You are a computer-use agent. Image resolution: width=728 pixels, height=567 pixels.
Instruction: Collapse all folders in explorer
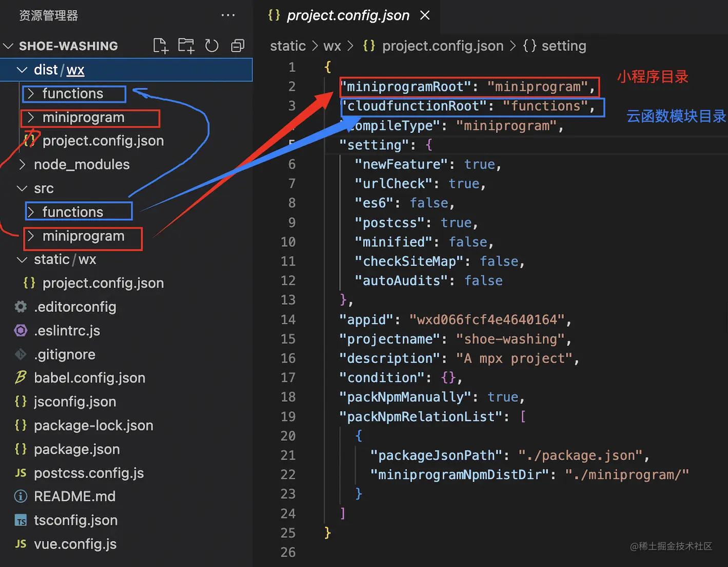(x=238, y=46)
